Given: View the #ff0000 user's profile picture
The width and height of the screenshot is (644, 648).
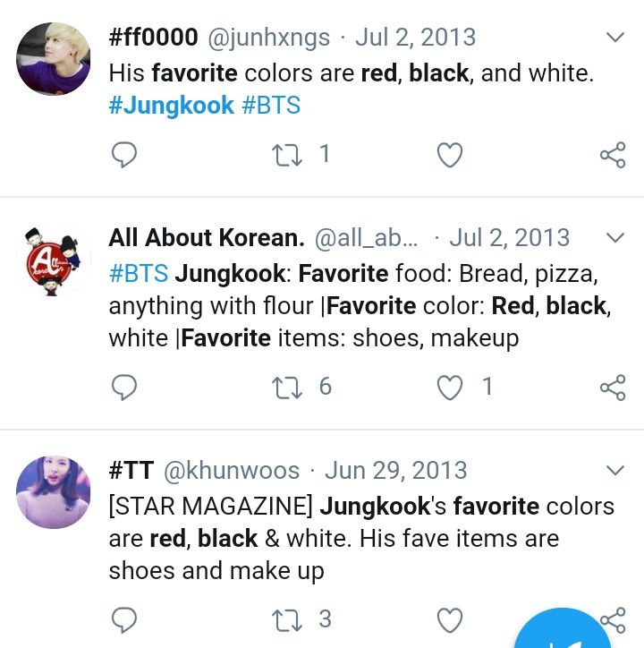Looking at the screenshot, I should click(x=54, y=59).
